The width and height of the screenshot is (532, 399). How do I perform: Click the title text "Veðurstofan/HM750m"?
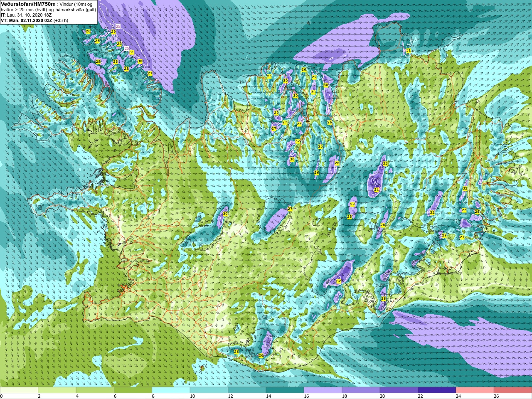point(28,4)
